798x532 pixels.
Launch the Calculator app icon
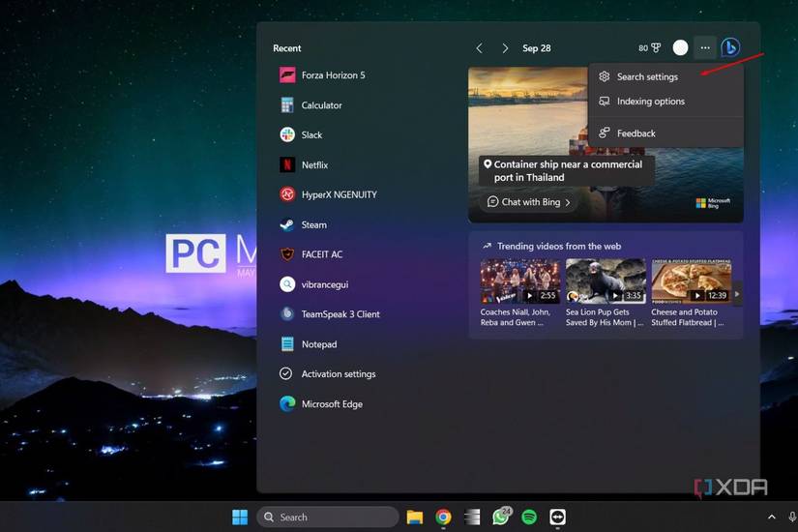pyautogui.click(x=287, y=104)
